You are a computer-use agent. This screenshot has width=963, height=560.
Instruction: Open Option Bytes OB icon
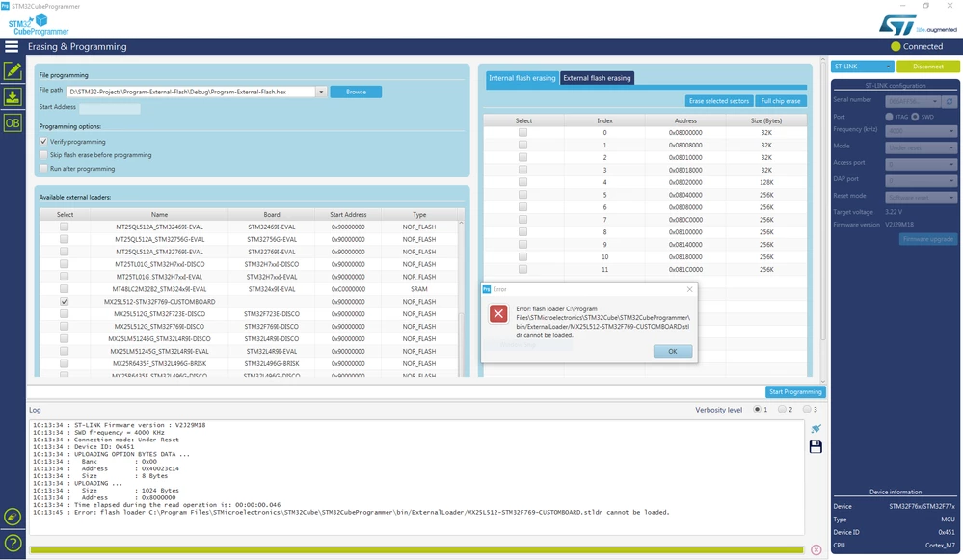(x=13, y=122)
